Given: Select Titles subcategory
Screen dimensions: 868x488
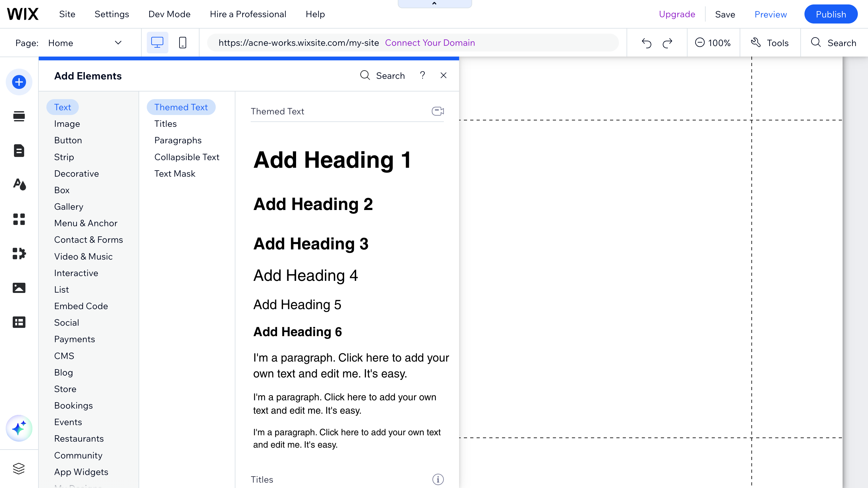Looking at the screenshot, I should coord(165,124).
